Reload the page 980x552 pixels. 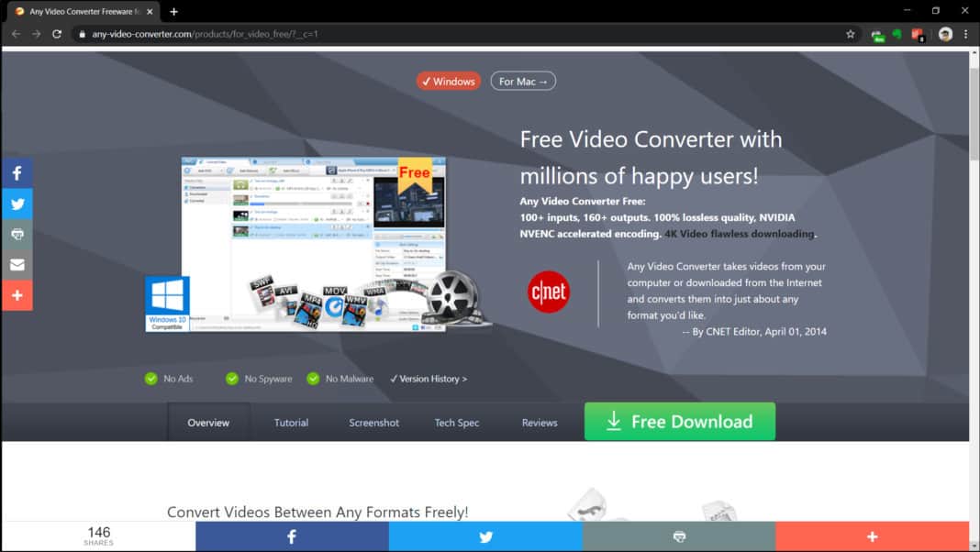click(57, 34)
